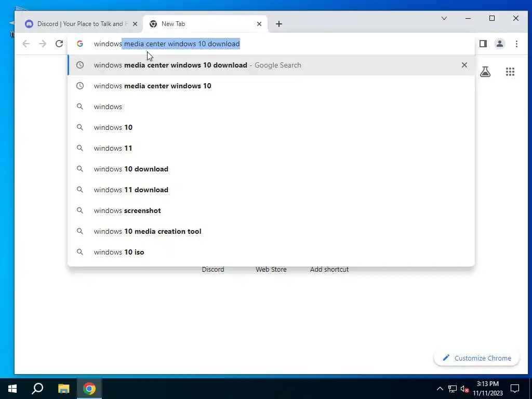Open Chrome side panel icon

483,44
